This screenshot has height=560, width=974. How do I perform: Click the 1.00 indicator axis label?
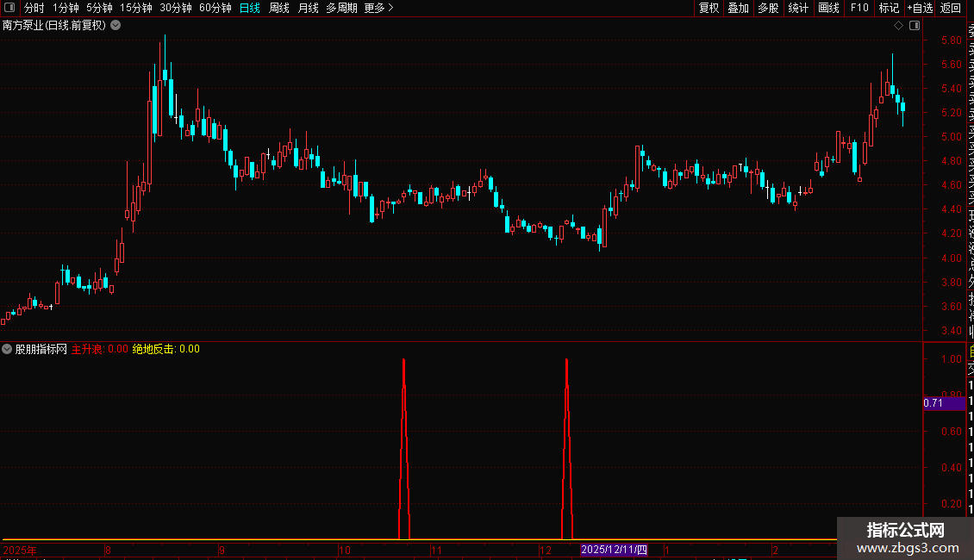point(951,359)
